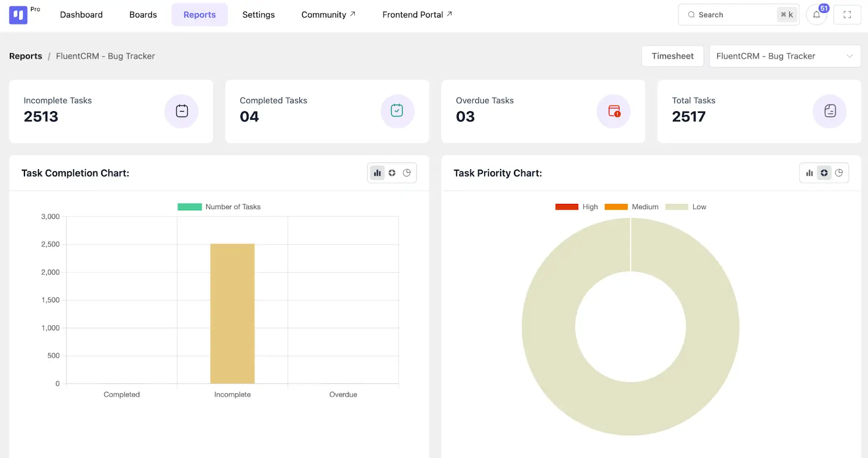The width and height of the screenshot is (868, 458).
Task: Switch Task Completion Chart to doughnut view
Action: [392, 173]
